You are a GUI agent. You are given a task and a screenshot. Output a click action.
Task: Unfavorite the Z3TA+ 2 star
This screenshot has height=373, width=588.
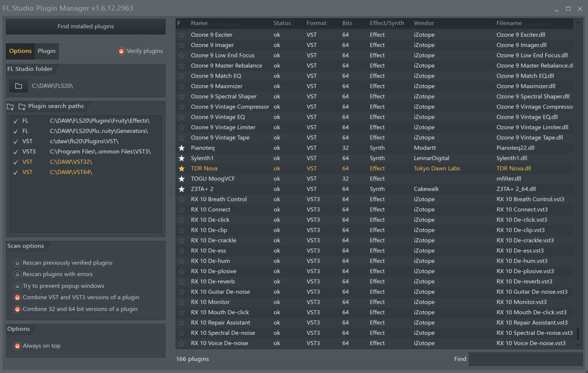182,189
